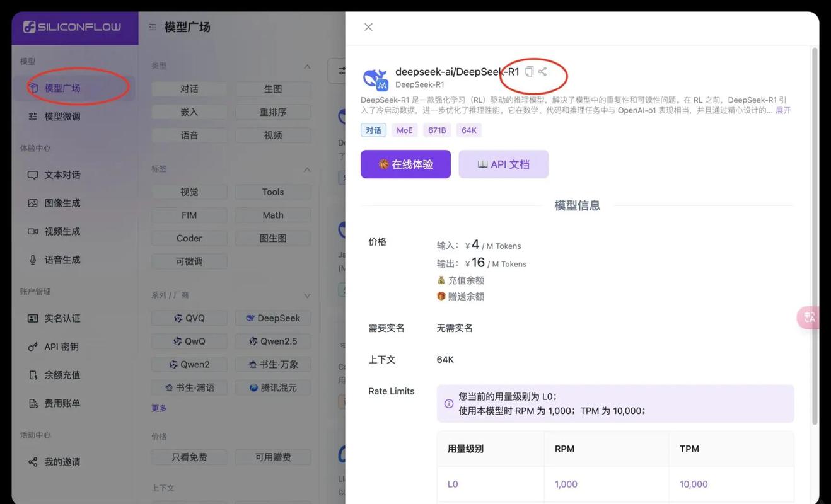831x504 pixels.
Task: Select the Tools tag filter
Action: 273,192
